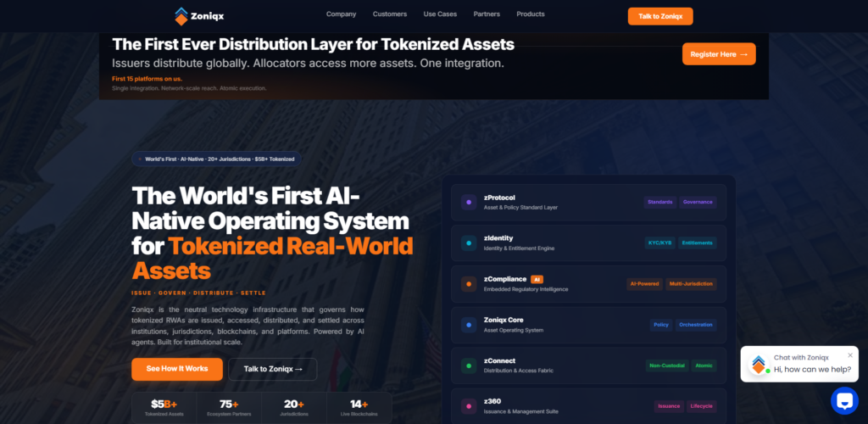Open the blue chat launcher icon
Viewport: 868px width, 424px height.
(x=844, y=400)
